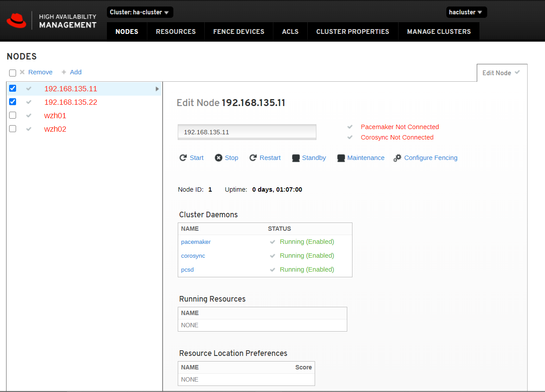Check the wzh01 node checkbox
Image resolution: width=545 pixels, height=392 pixels.
[x=13, y=115]
